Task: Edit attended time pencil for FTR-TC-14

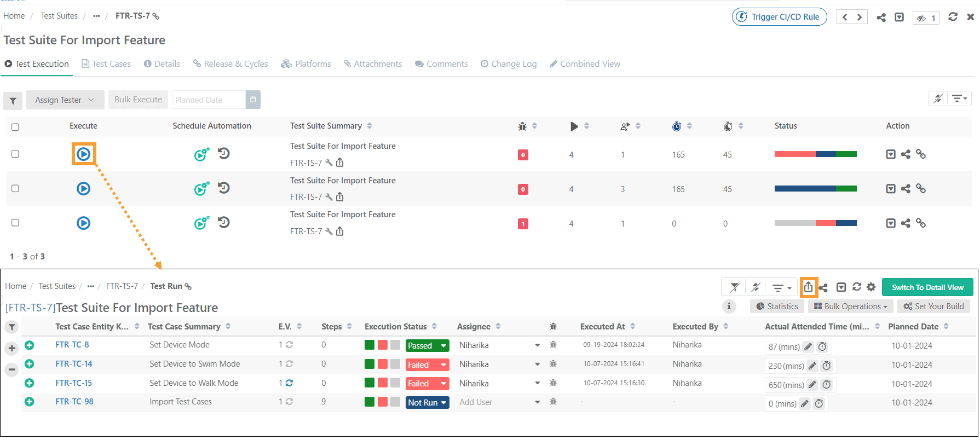Action: pyautogui.click(x=812, y=366)
